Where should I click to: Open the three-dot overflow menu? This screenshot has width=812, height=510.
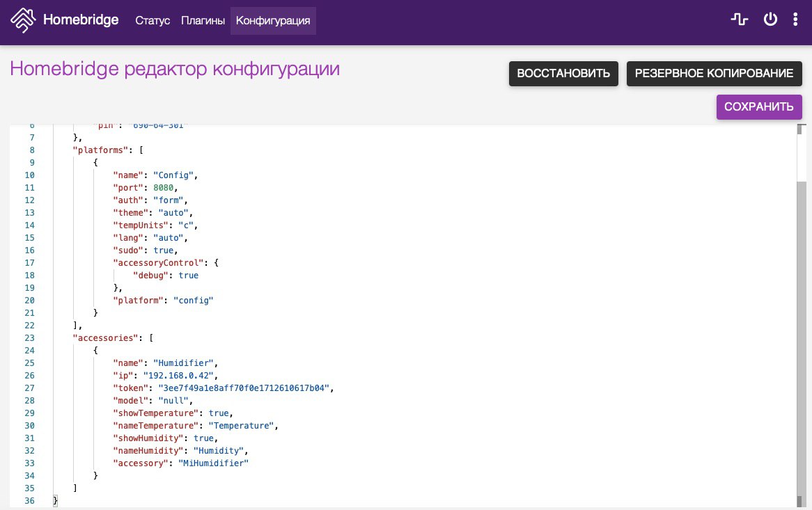pos(795,19)
